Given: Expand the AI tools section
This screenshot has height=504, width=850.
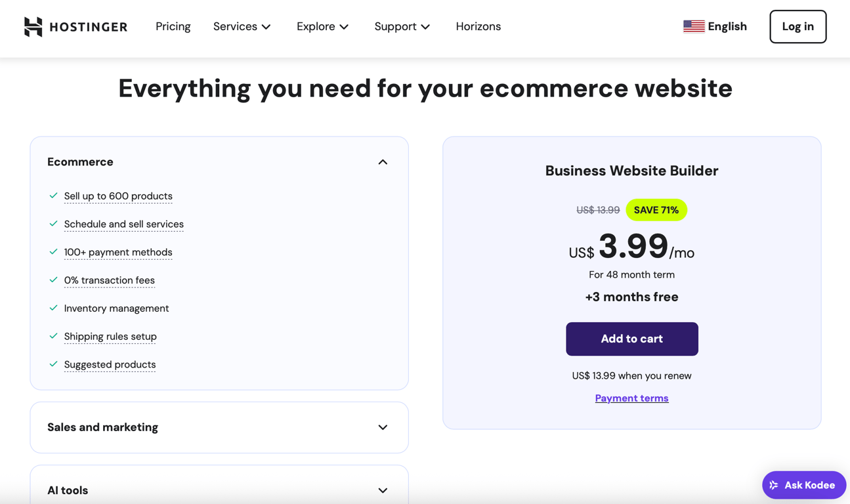Looking at the screenshot, I should [x=382, y=490].
